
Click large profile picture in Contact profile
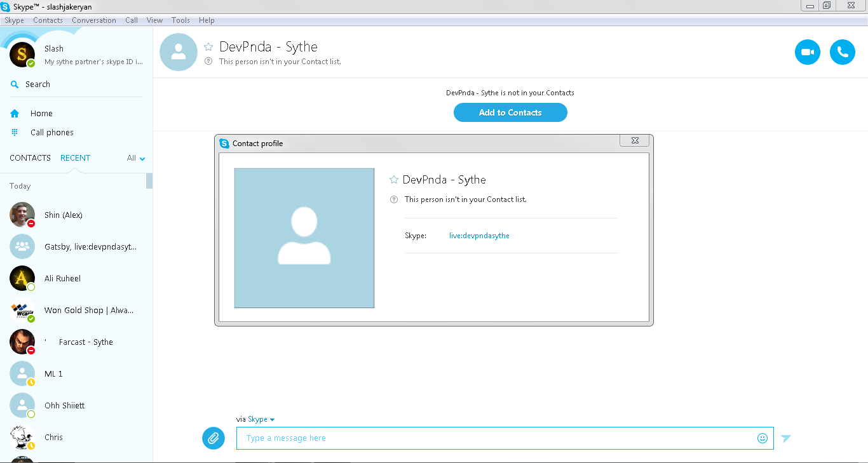[x=304, y=238]
